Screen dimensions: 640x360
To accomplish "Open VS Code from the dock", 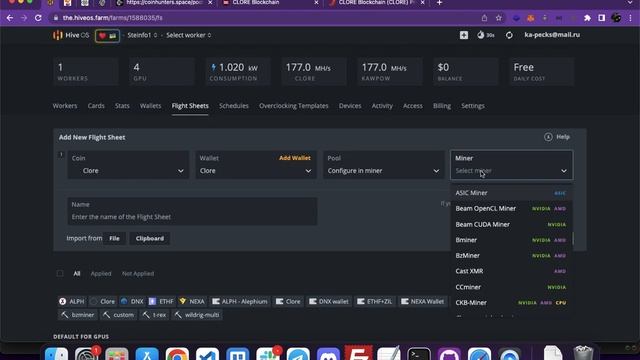I will point(207,355).
